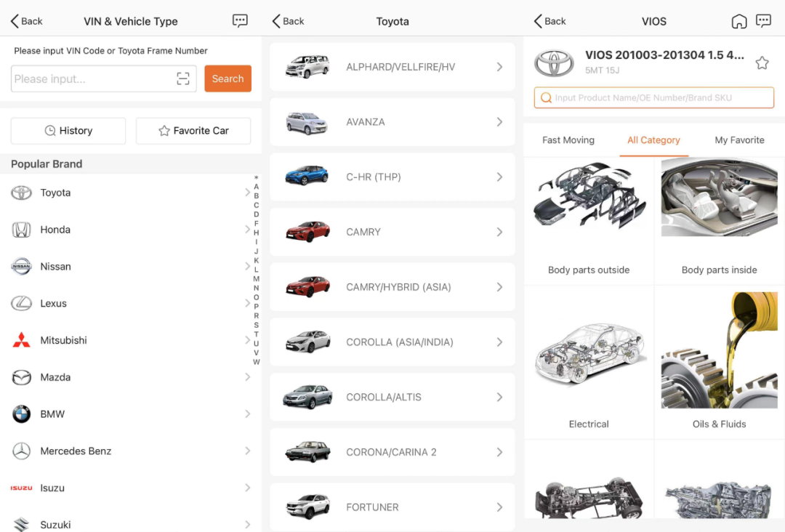This screenshot has width=785, height=532.
Task: Select Mitsubishi brand name
Action: point(63,340)
